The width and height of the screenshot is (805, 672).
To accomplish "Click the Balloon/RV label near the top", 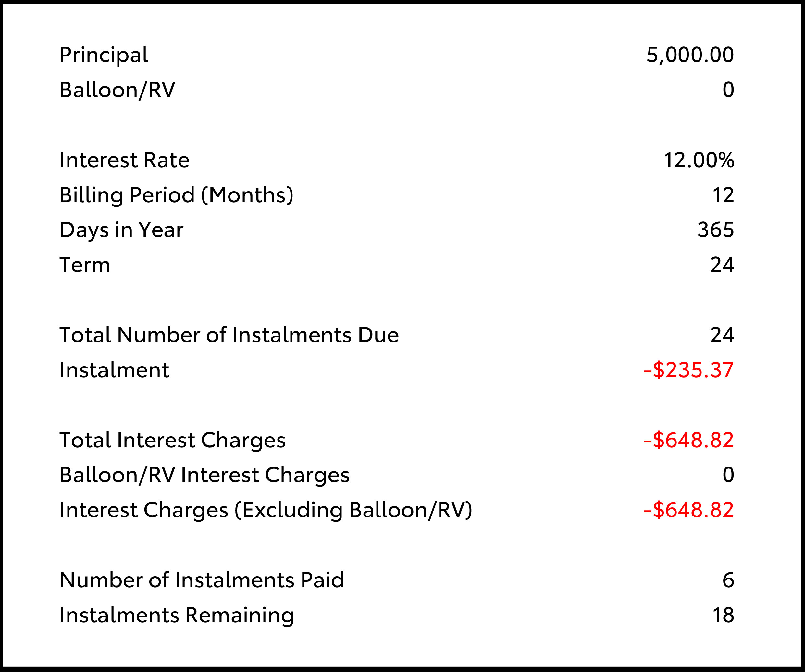I will pyautogui.click(x=117, y=90).
